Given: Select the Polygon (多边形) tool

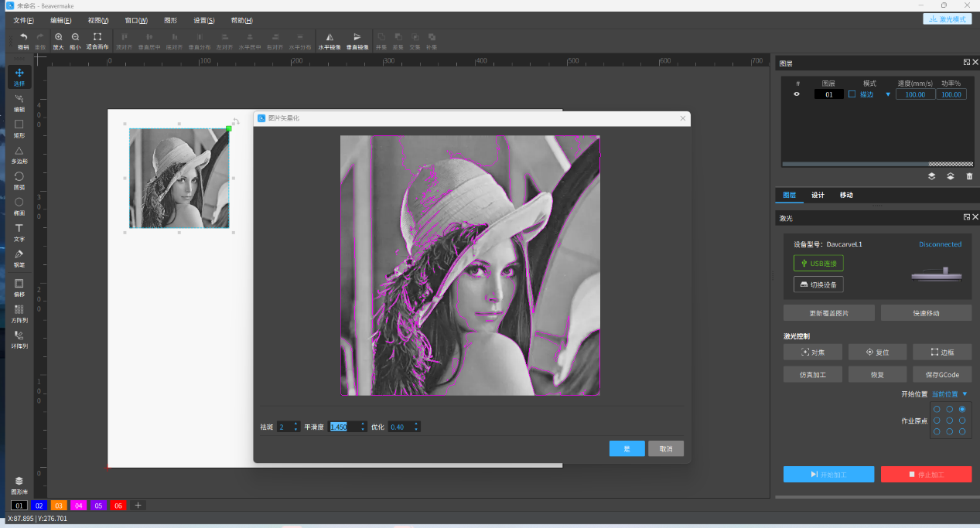Looking at the screenshot, I should 19,154.
